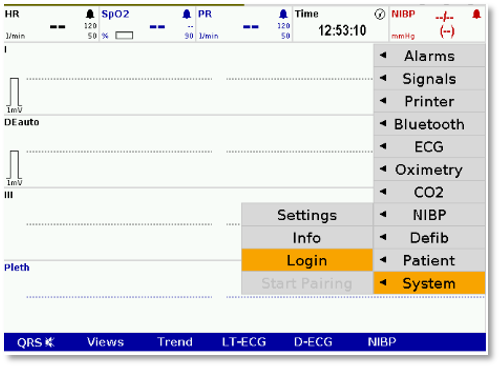Click the SpO2 parameter label
The height and width of the screenshot is (368, 500).
coord(115,14)
